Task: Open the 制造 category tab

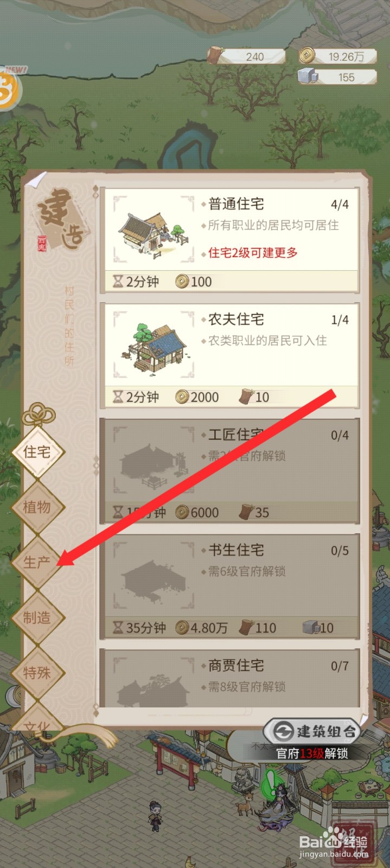Action: [37, 618]
